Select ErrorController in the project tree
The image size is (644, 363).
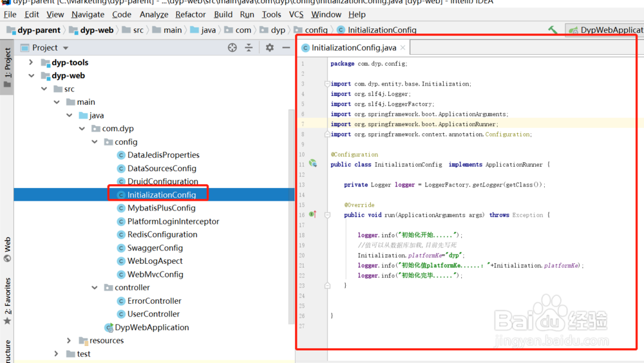[155, 301]
